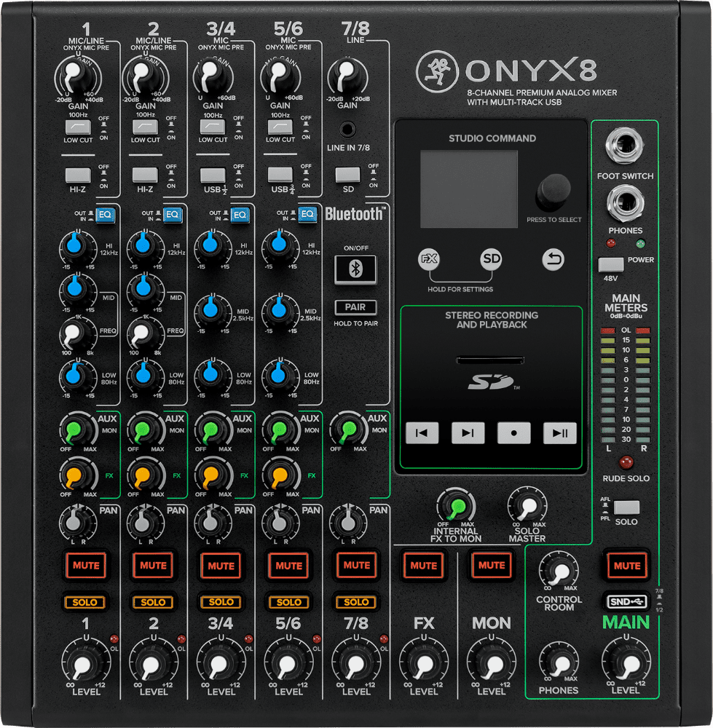
Task: Click the green power LED
Action: tap(640, 243)
